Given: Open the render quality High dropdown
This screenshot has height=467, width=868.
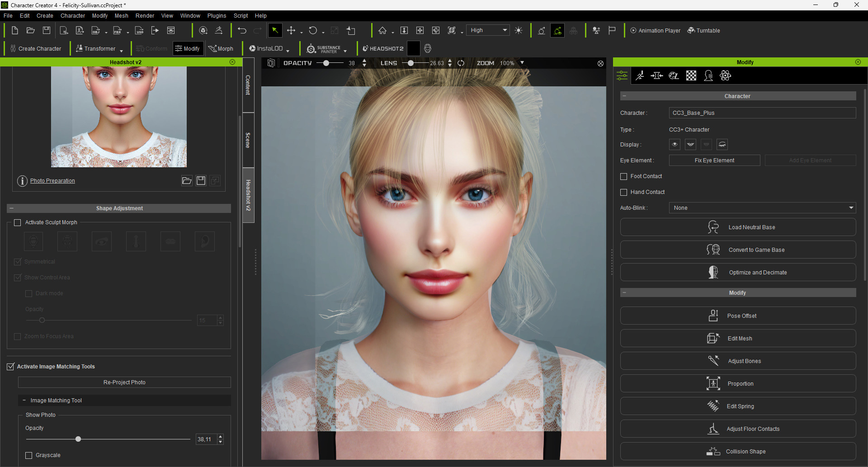Looking at the screenshot, I should tap(488, 30).
